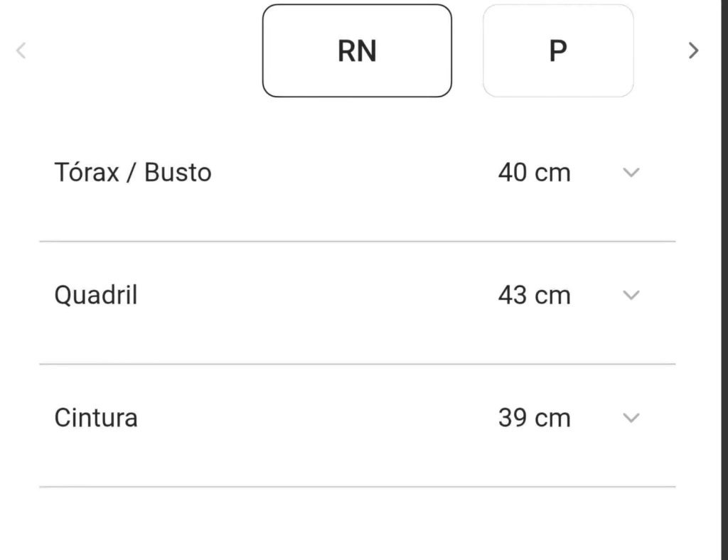Screen dimensions: 728x560
Task: Click the blank area left of RN tab
Action: pyautogui.click(x=144, y=50)
